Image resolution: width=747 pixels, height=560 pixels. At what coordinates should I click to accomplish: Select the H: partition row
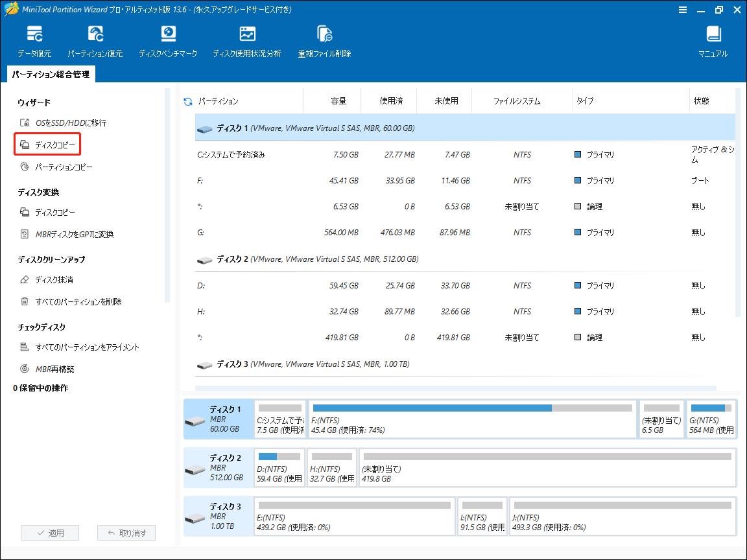465,311
